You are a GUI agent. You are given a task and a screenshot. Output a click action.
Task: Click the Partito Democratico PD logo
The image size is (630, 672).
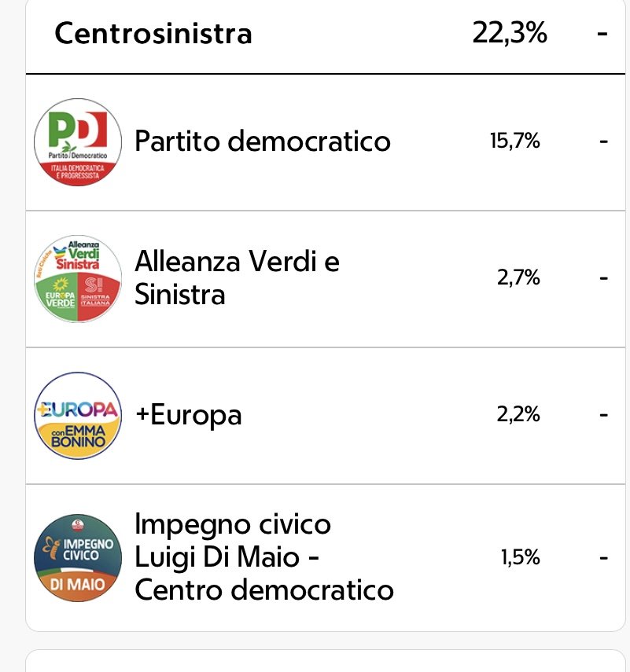pos(78,142)
